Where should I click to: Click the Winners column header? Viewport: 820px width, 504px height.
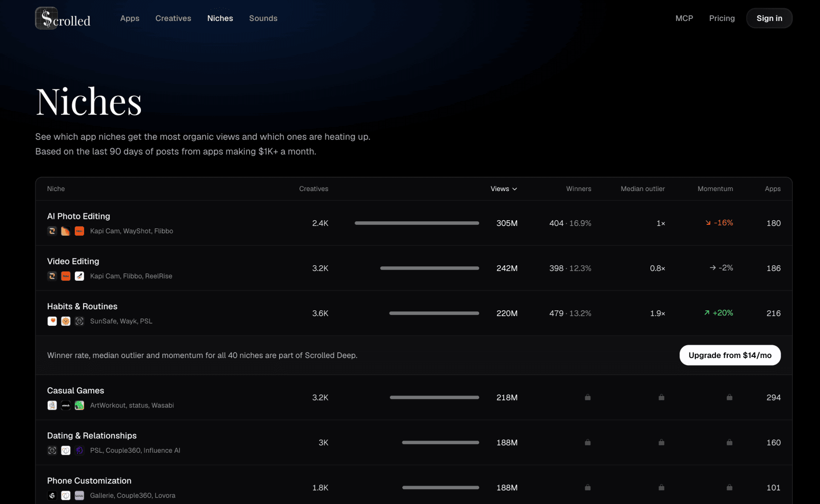tap(579, 189)
